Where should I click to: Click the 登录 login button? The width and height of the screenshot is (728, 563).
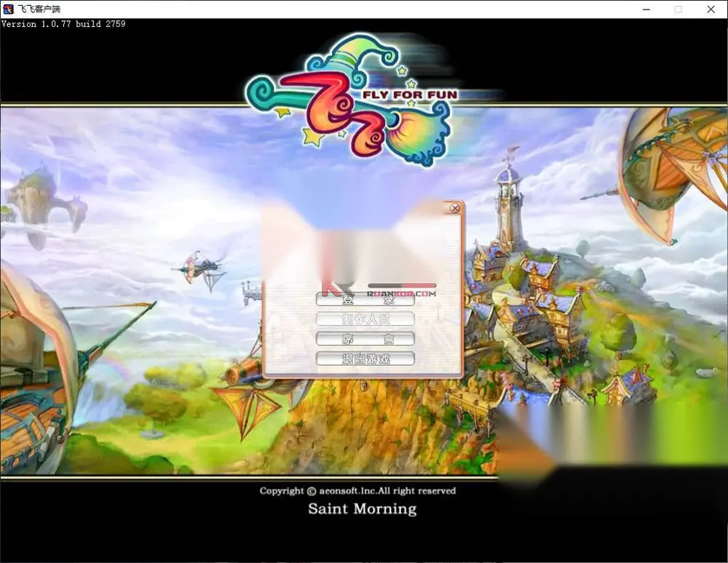coord(365,300)
